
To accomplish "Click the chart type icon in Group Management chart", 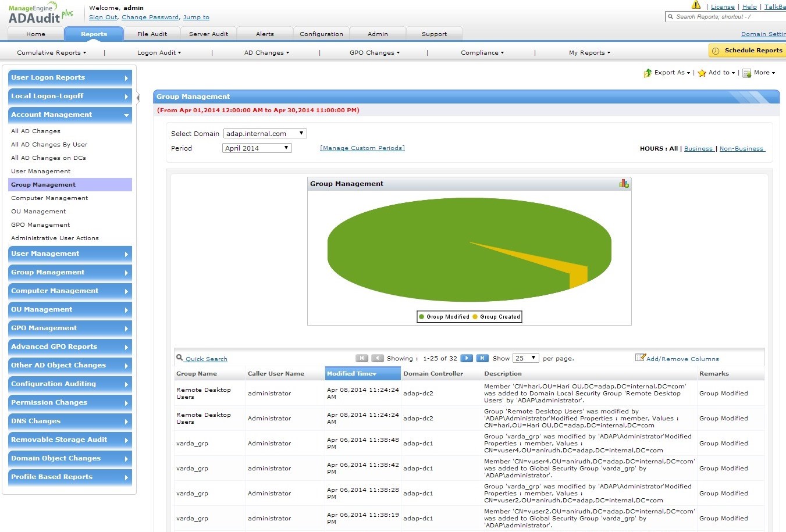I will [624, 184].
